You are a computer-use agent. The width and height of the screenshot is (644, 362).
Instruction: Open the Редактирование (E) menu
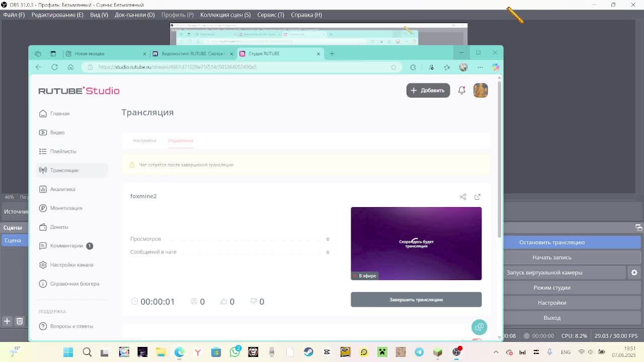click(57, 15)
